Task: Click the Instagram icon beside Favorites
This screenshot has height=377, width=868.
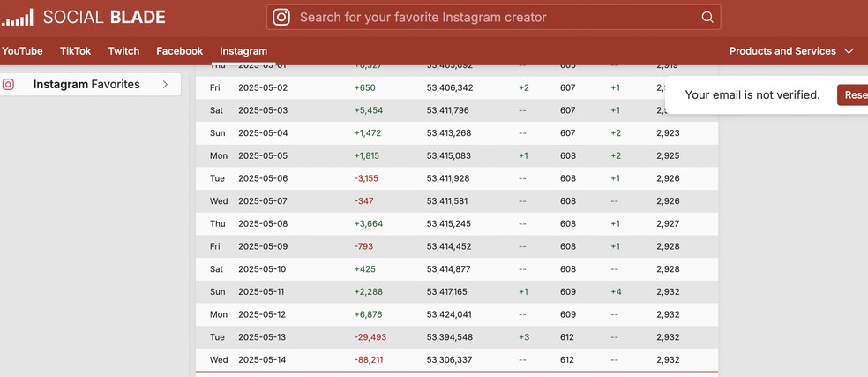Action: 8,85
